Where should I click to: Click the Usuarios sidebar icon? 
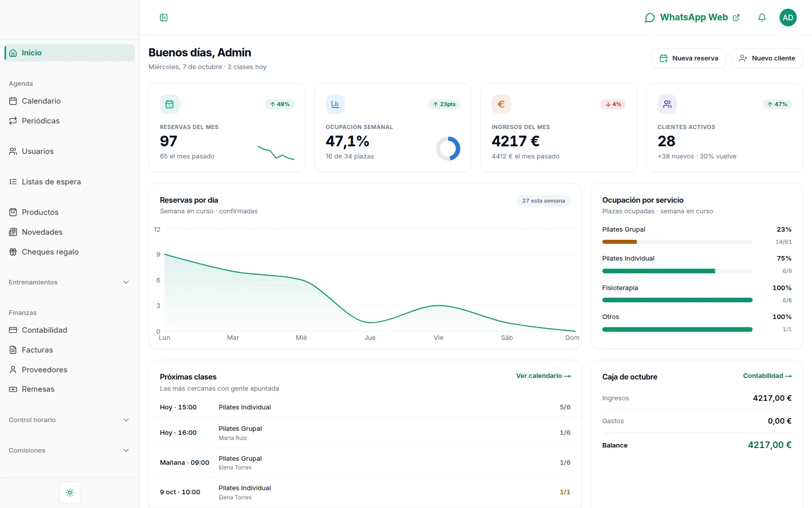(x=13, y=151)
